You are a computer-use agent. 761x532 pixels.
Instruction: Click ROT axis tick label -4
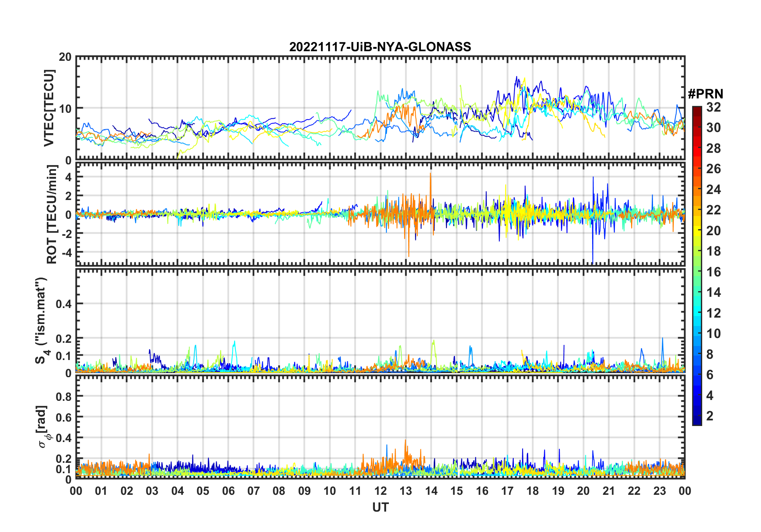[66, 252]
